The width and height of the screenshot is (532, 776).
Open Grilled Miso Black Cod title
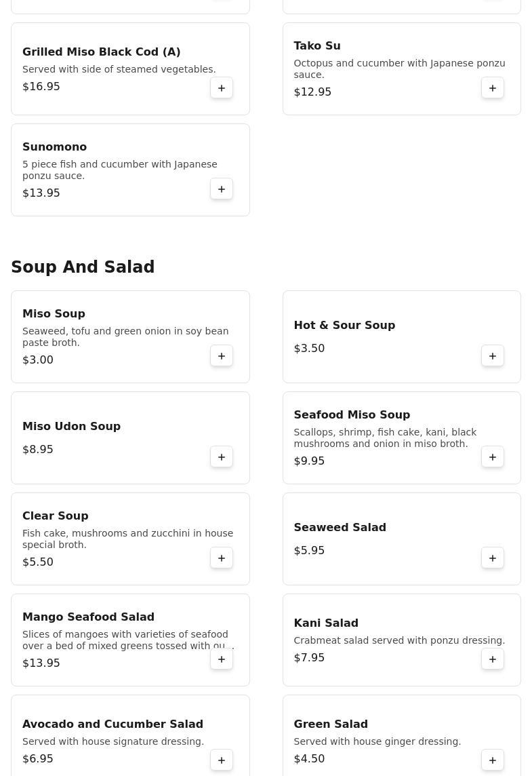coord(102,52)
